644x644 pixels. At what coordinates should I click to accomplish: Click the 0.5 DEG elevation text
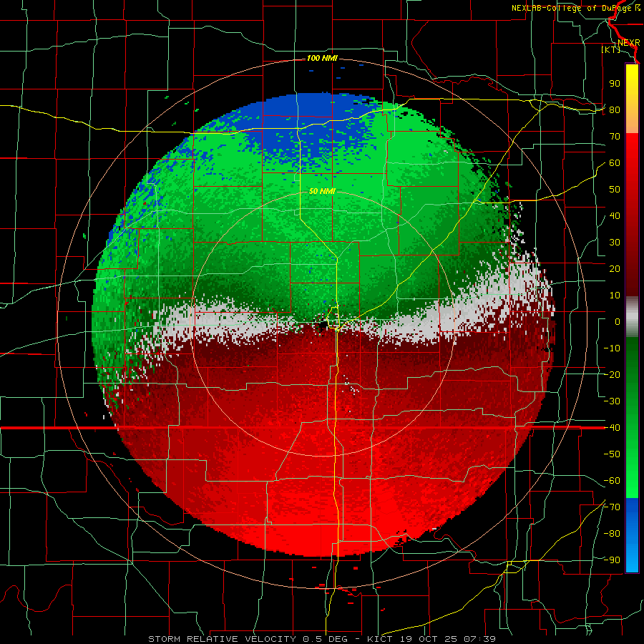coord(326,639)
